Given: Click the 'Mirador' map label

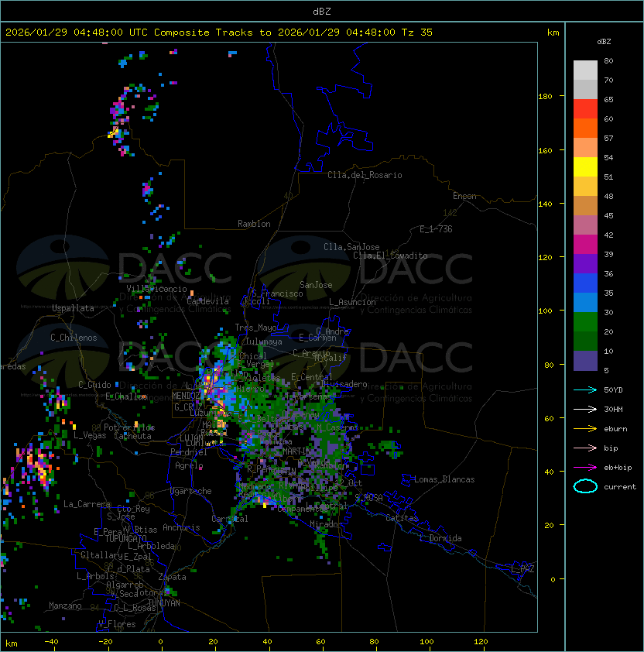Looking at the screenshot, I should point(326,524).
